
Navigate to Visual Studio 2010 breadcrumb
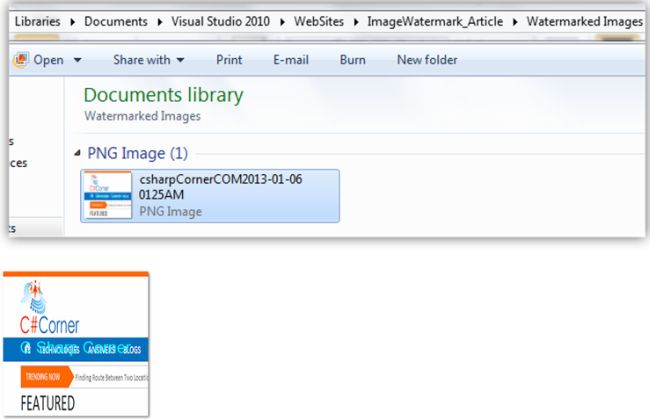click(221, 22)
